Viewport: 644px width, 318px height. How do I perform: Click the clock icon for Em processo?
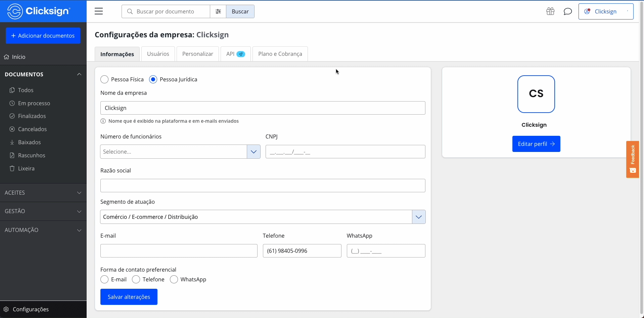[x=12, y=103]
